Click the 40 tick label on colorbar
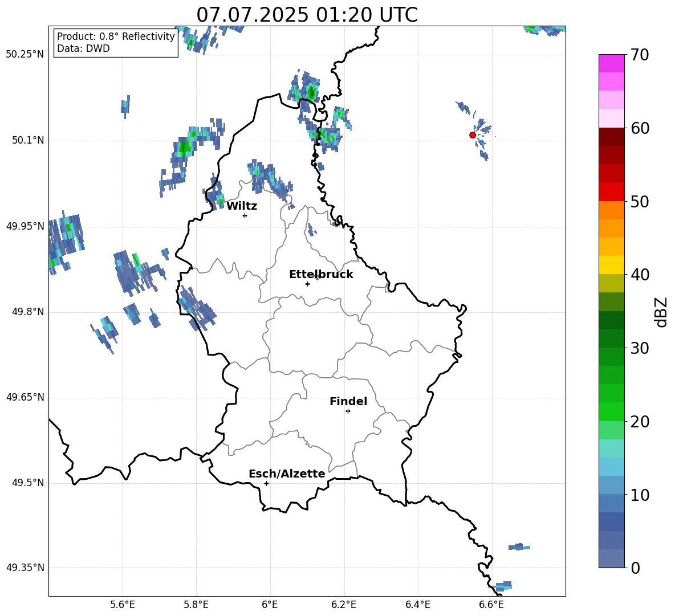Screen dimensions: 675x616 click(640, 275)
